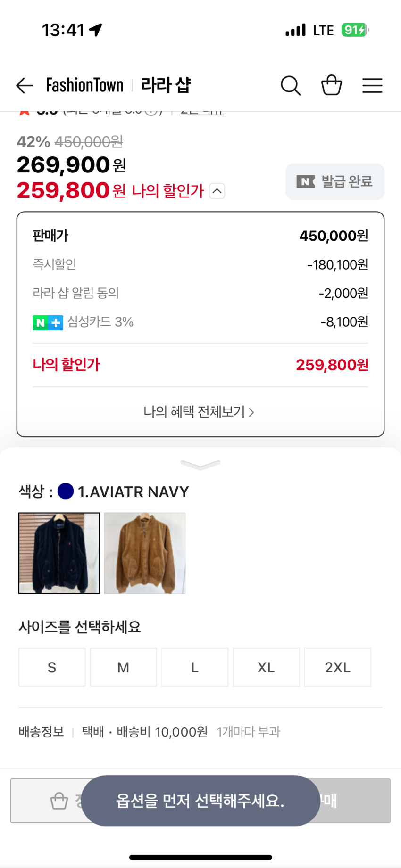Select the brown corduroy jacket thumbnail
401x868 pixels.
145,553
